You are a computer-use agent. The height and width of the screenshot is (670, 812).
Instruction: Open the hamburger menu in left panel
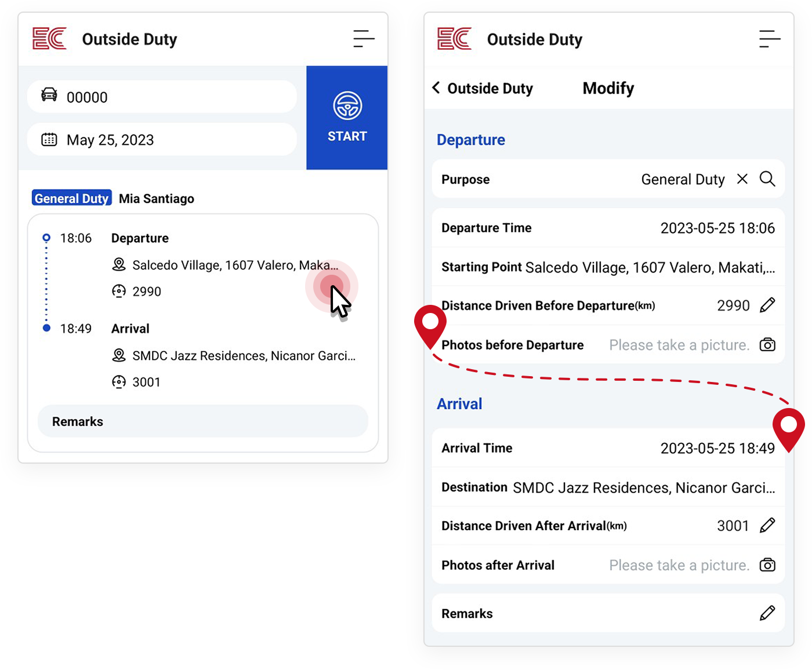(x=364, y=39)
